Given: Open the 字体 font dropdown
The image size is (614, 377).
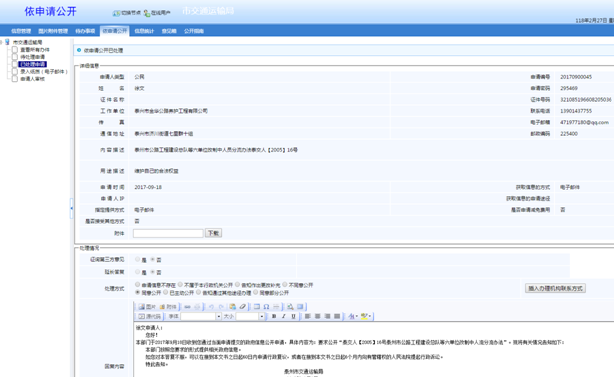Looking at the screenshot, I should pos(219,316).
